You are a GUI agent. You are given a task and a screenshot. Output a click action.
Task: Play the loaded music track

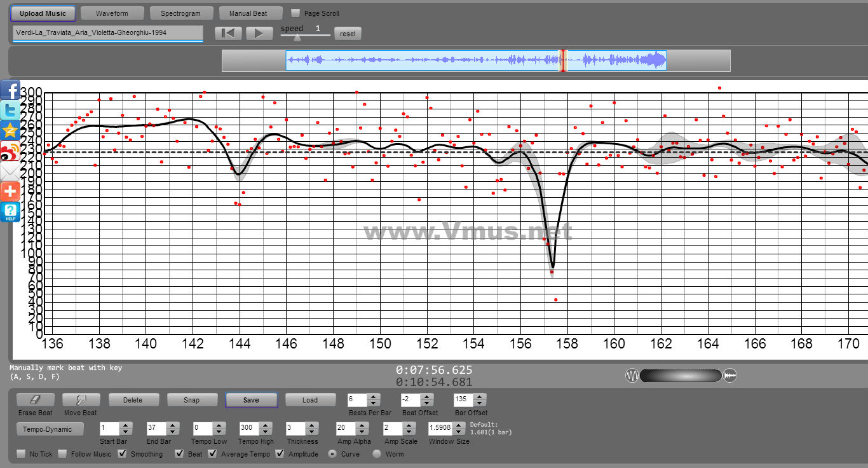259,33
